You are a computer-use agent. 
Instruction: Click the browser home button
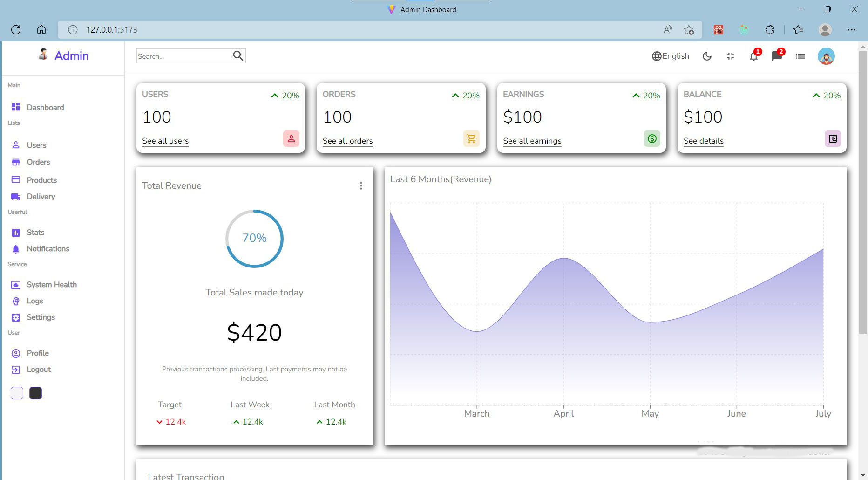click(41, 30)
